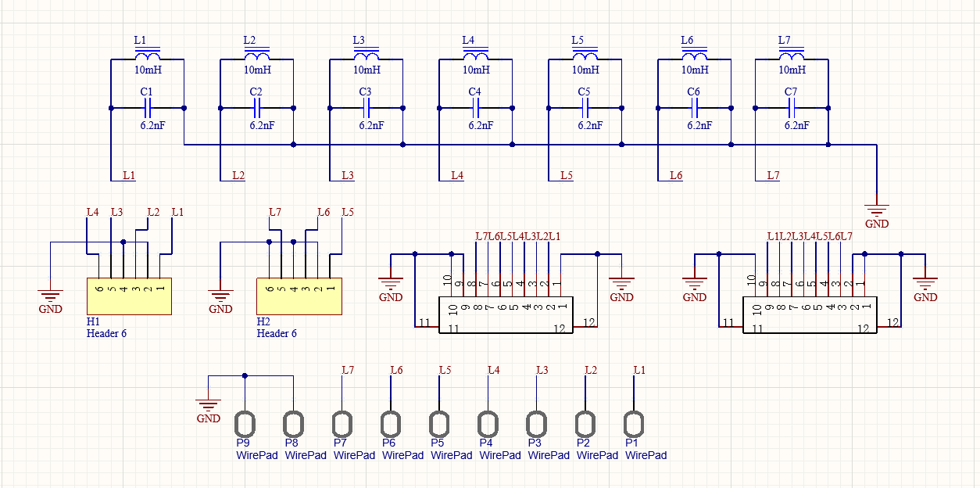Select ground symbol wired to header H1
Image resolution: width=980 pixels, height=488 pixels.
[x=51, y=296]
